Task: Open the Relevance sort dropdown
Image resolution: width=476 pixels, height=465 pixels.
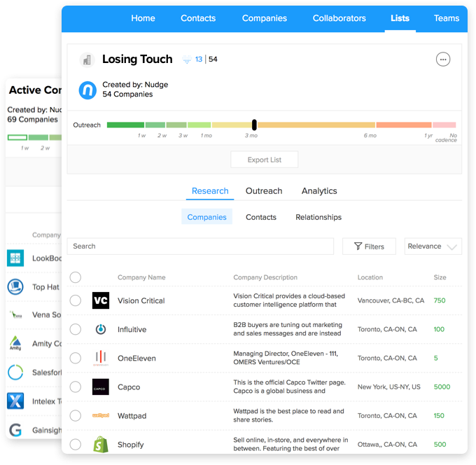Action: [x=433, y=247]
